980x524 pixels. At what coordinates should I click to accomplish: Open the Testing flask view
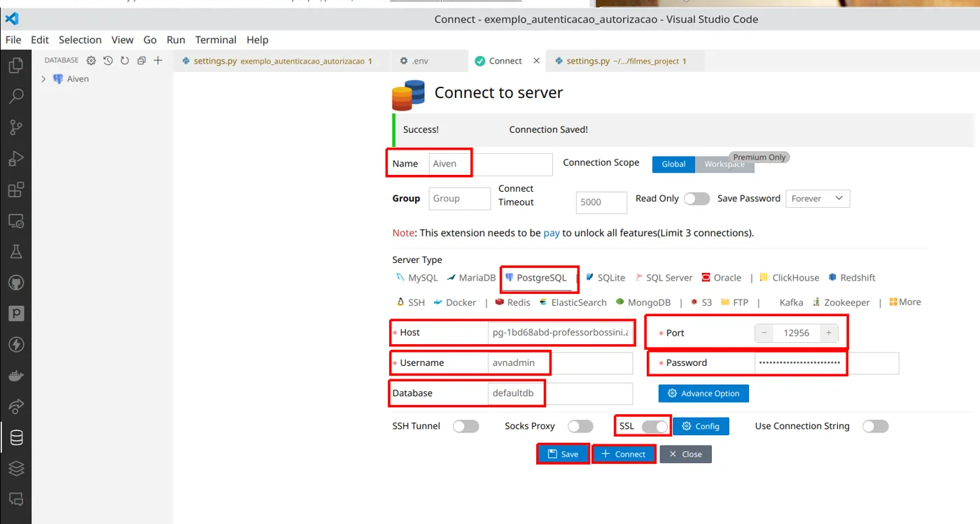pyautogui.click(x=15, y=252)
